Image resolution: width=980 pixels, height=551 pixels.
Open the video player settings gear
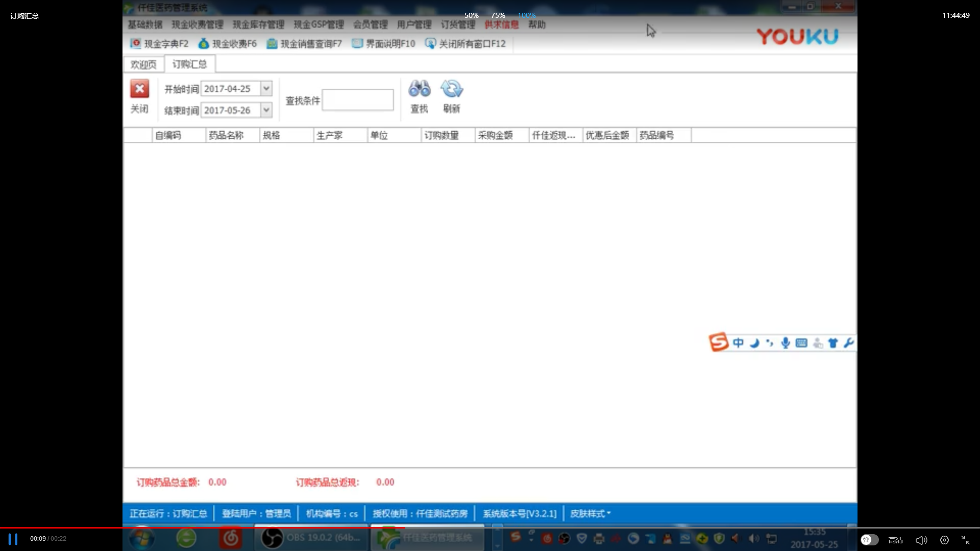pyautogui.click(x=944, y=540)
